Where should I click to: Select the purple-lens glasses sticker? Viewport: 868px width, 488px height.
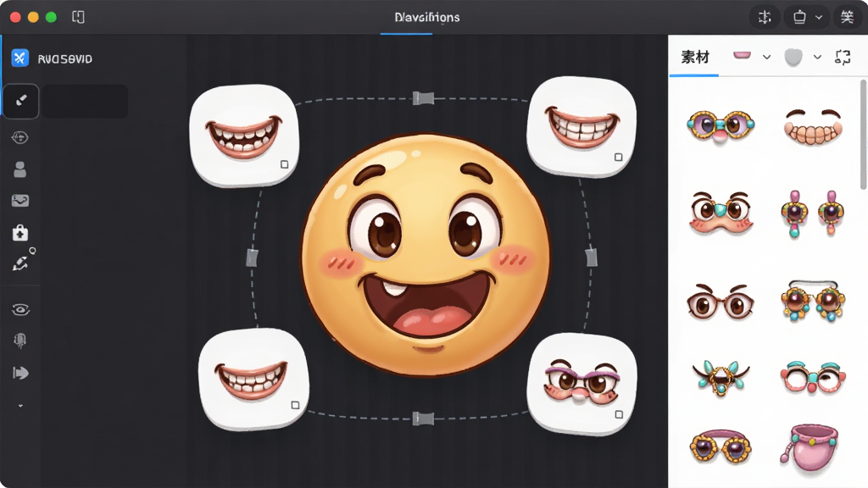721,127
